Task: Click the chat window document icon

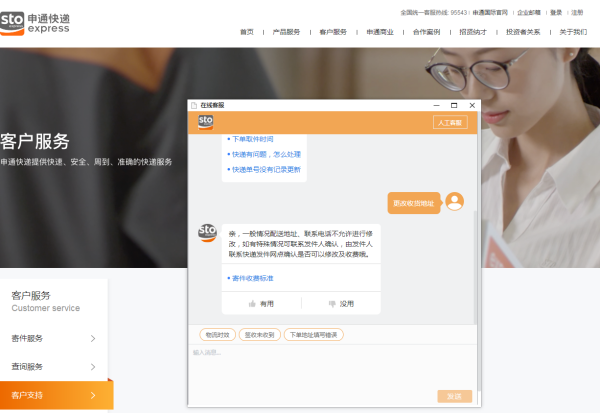Action: point(194,105)
